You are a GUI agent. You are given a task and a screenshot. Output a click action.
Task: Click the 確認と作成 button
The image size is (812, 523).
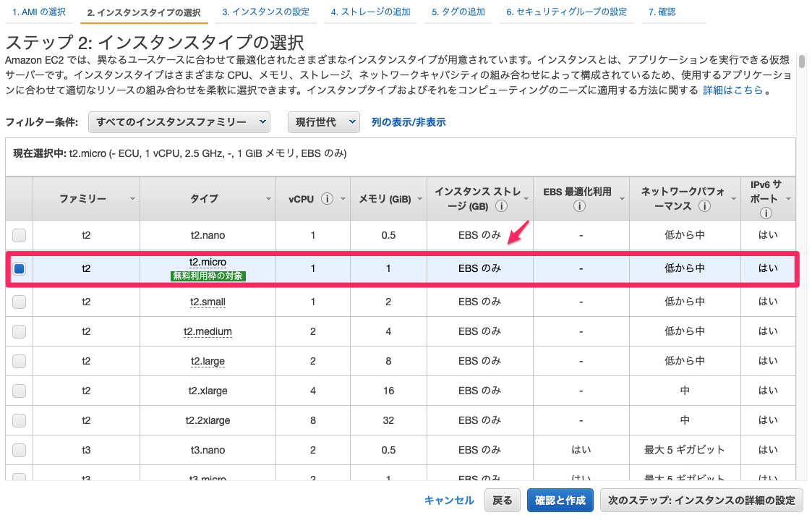pyautogui.click(x=560, y=500)
